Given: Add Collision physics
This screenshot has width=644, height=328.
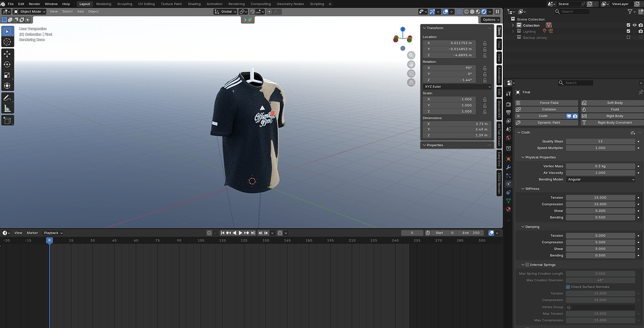Looking at the screenshot, I should click(x=547, y=110).
